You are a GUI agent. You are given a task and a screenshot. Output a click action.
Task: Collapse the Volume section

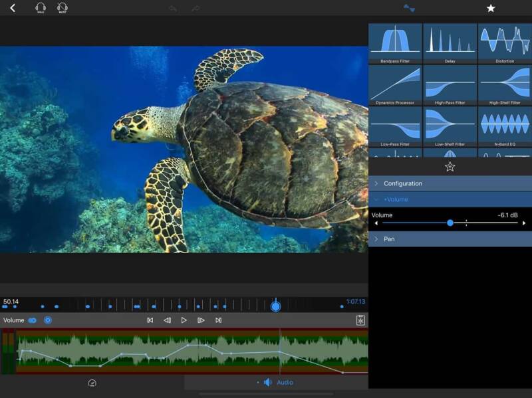coord(450,199)
